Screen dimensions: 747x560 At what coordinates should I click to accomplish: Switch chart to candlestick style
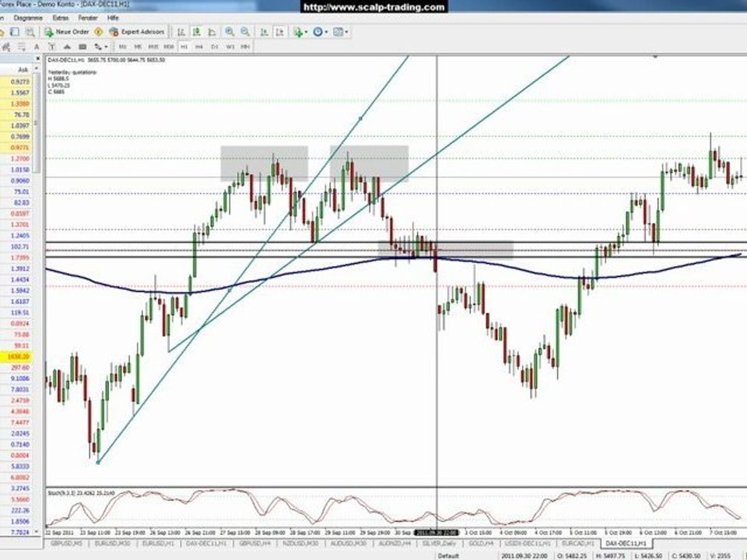pos(196,32)
